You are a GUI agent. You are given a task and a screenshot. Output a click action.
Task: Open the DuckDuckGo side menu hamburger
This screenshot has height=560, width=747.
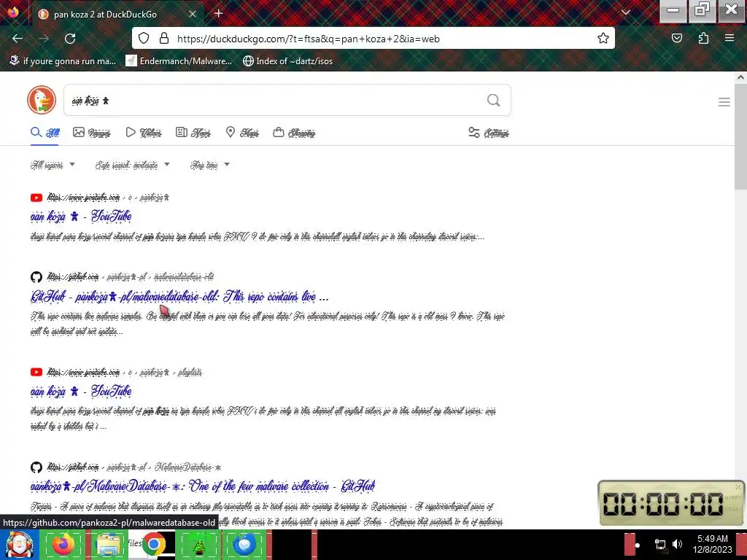[724, 102]
